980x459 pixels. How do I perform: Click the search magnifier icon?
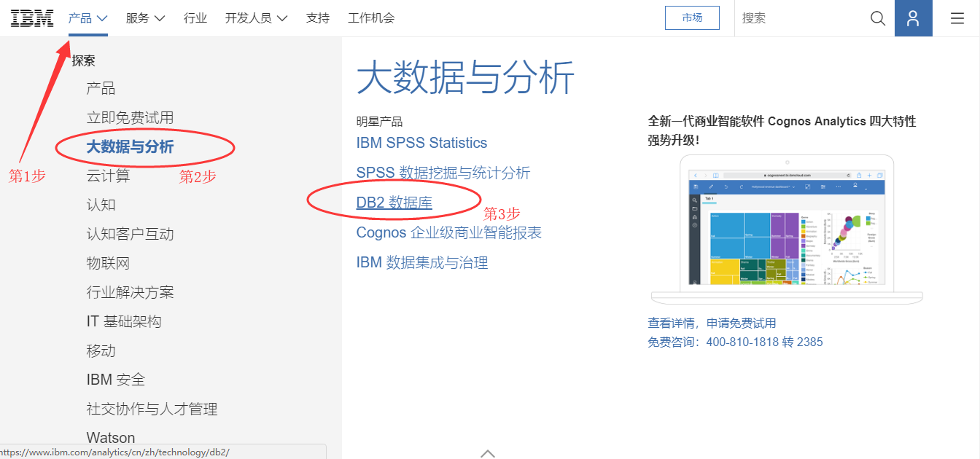(x=878, y=18)
